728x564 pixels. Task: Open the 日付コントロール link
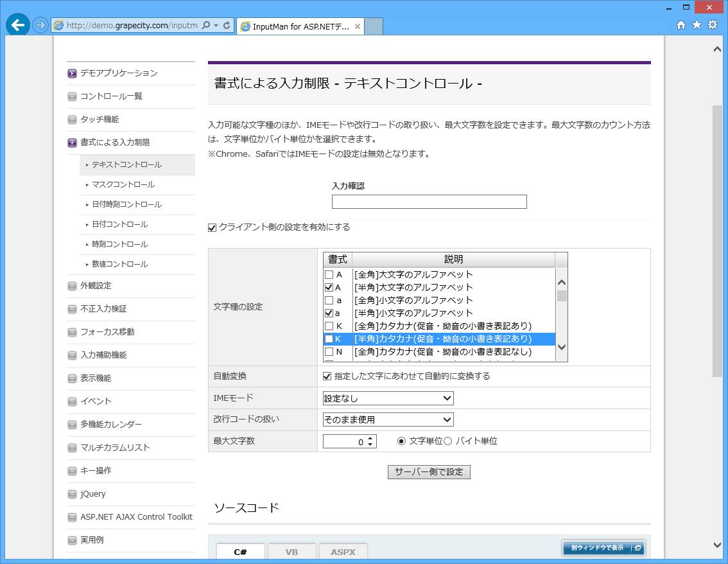point(120,224)
